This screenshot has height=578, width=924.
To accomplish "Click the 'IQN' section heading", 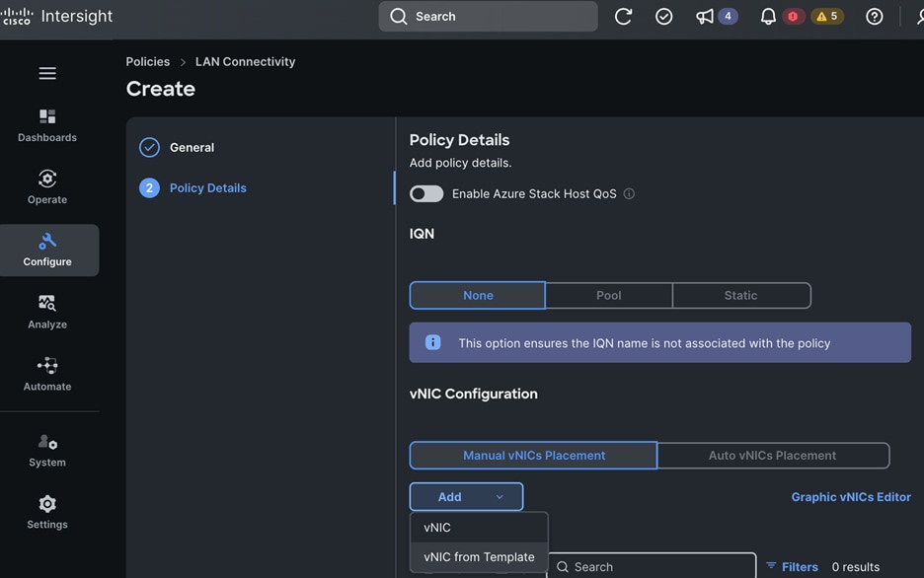I will point(422,234).
